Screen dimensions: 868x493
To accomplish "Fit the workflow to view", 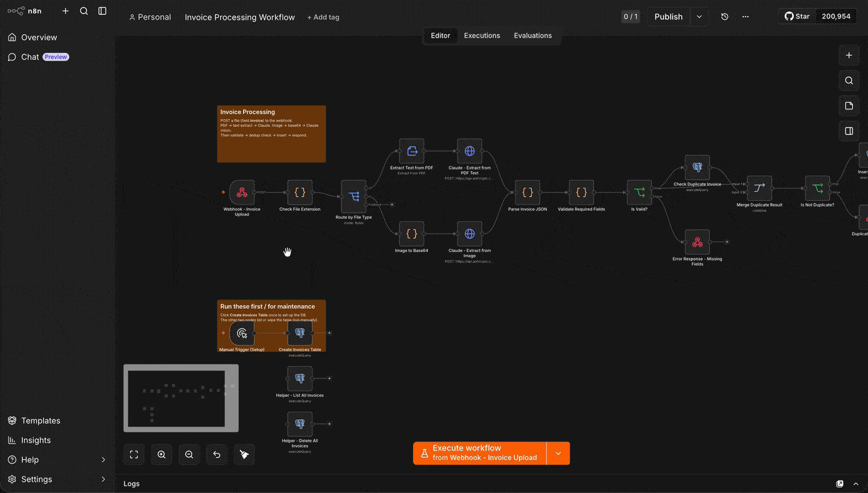I will click(x=134, y=455).
